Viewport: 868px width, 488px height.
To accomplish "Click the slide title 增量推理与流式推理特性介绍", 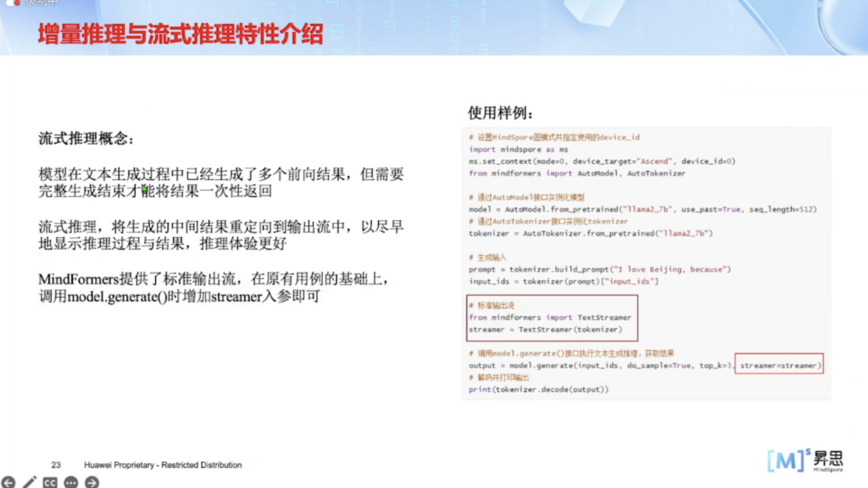I will point(181,34).
